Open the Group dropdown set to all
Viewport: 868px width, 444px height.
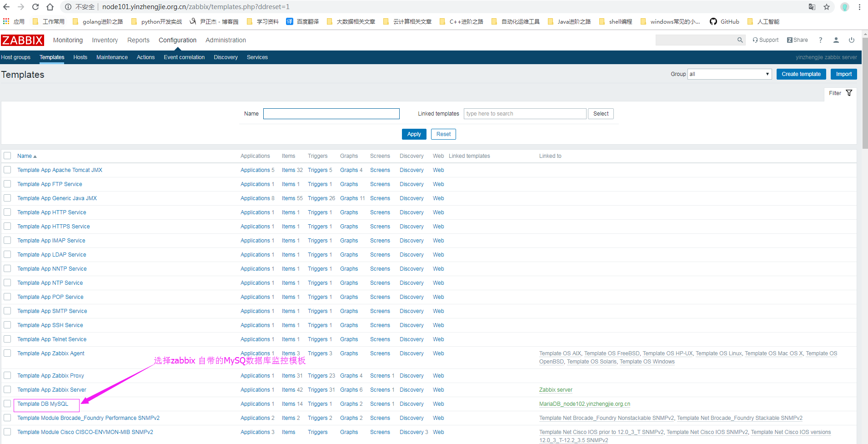click(x=729, y=74)
